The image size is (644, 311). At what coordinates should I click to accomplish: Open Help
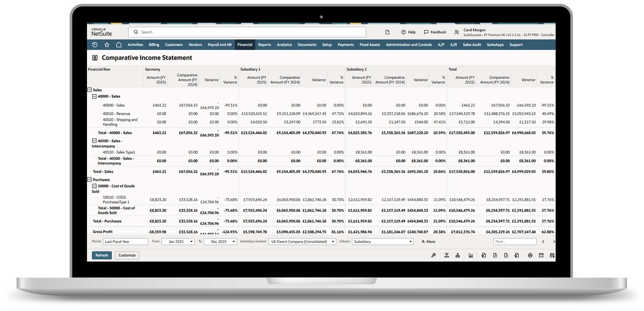[409, 32]
